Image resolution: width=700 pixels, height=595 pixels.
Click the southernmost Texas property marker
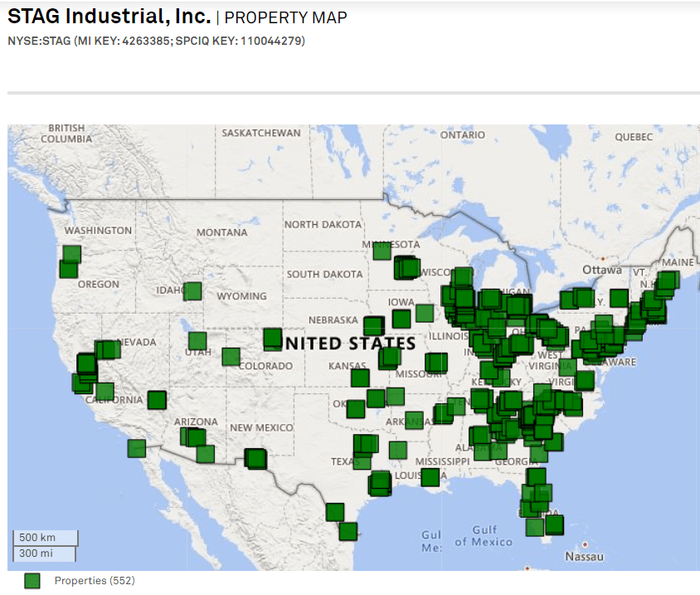click(348, 532)
